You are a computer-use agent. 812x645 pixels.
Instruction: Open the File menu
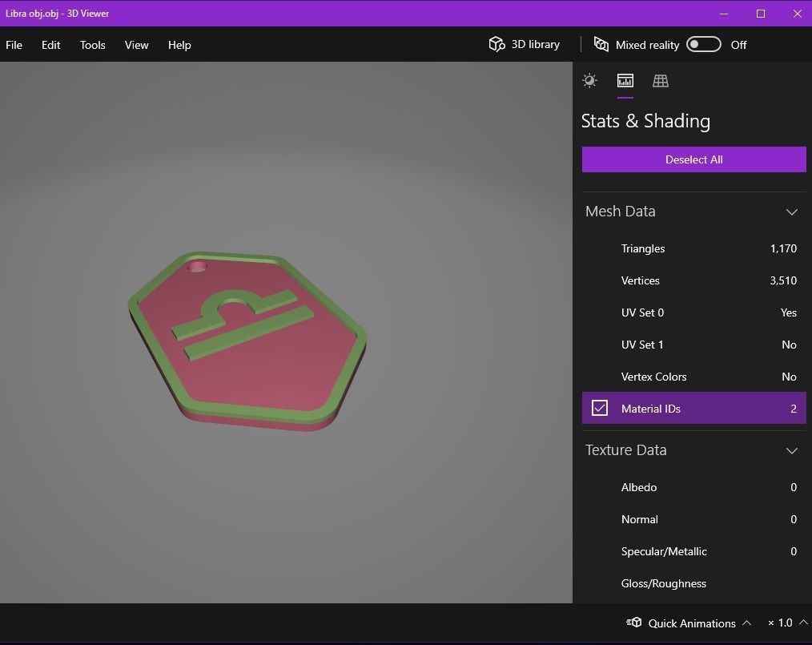point(14,45)
